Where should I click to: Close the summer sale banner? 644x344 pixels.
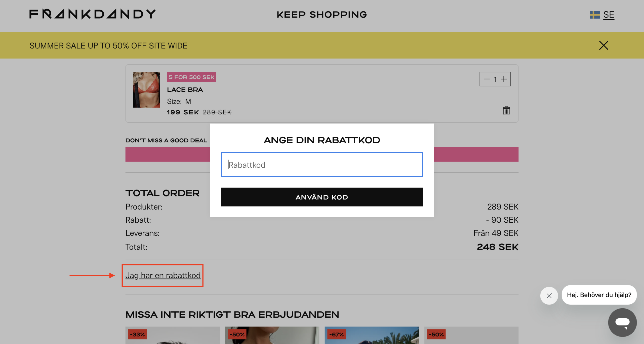pyautogui.click(x=603, y=45)
